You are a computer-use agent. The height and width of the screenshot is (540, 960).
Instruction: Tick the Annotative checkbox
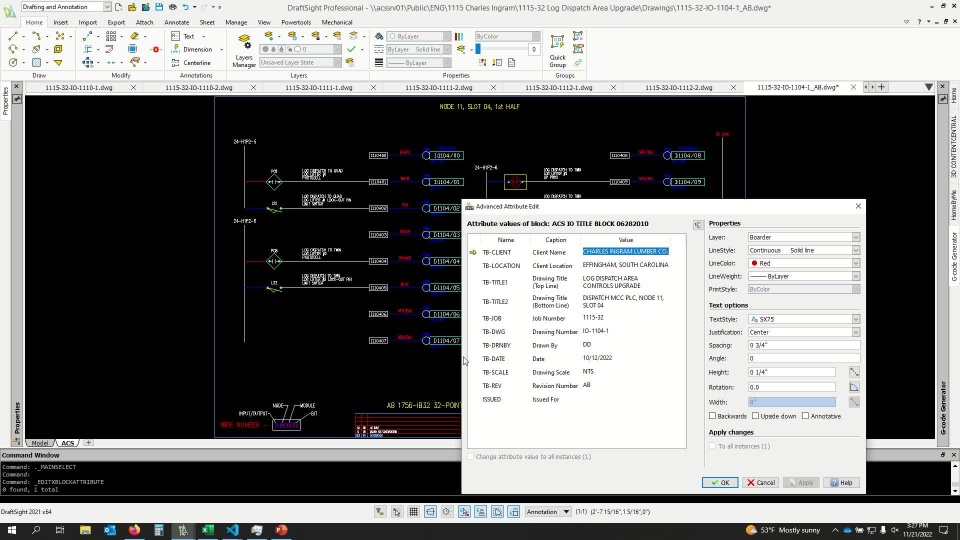[x=806, y=416]
